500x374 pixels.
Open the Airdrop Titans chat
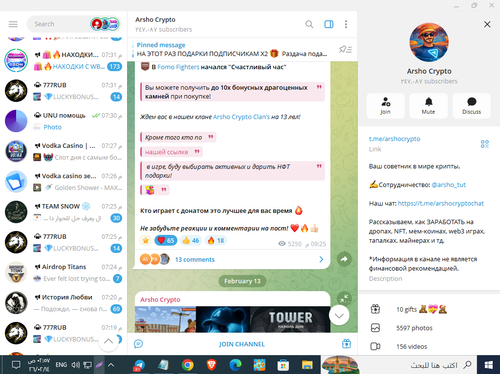63,272
